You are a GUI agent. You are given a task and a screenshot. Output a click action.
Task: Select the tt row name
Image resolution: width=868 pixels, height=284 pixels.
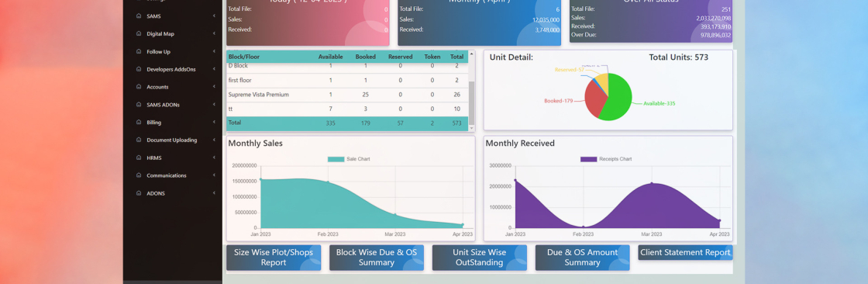click(230, 109)
